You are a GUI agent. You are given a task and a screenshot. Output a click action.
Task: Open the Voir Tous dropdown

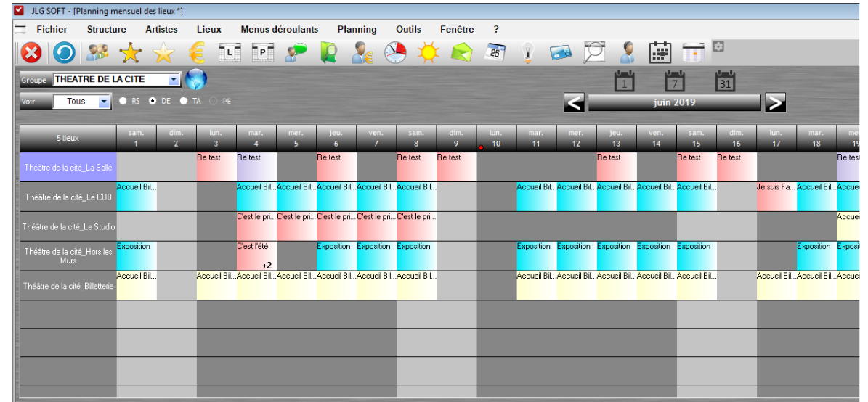coord(104,102)
